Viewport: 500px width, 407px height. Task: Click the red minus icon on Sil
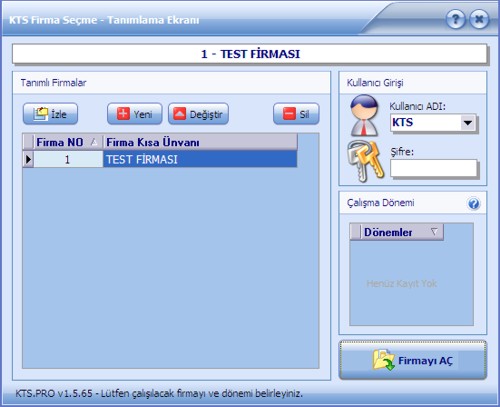289,114
